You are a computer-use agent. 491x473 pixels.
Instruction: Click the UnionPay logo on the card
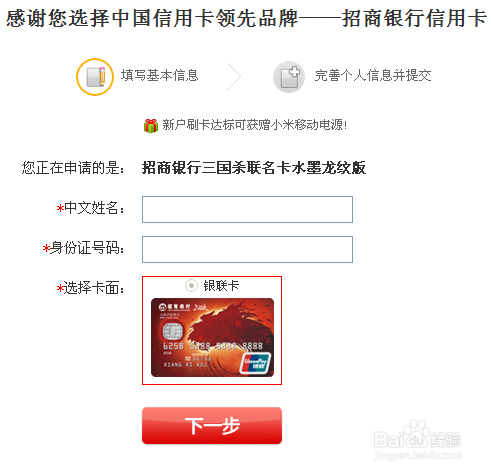(x=255, y=362)
